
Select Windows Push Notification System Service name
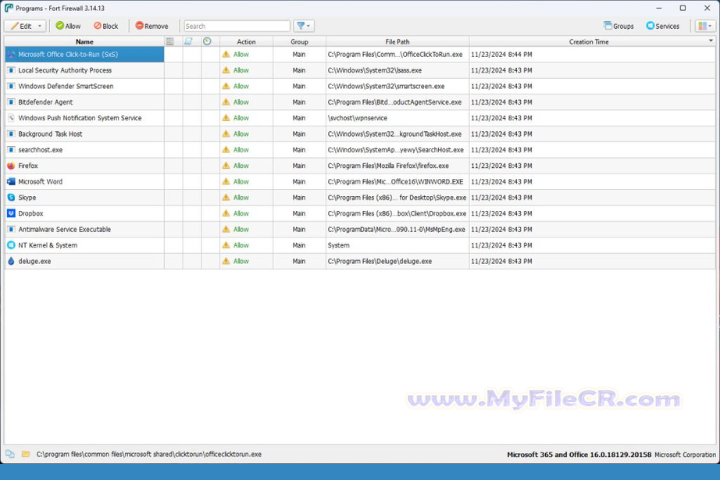[x=80, y=118]
